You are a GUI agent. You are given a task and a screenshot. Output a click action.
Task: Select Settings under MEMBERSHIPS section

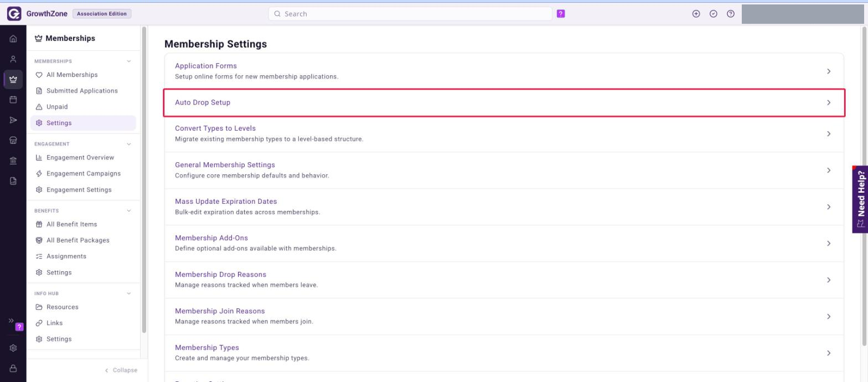coord(83,123)
